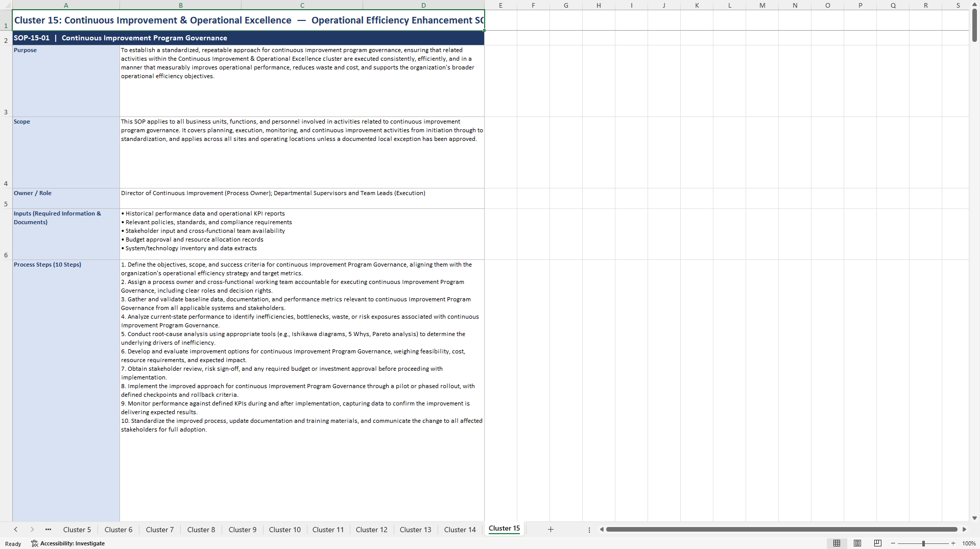Select row 6 header

6,234
